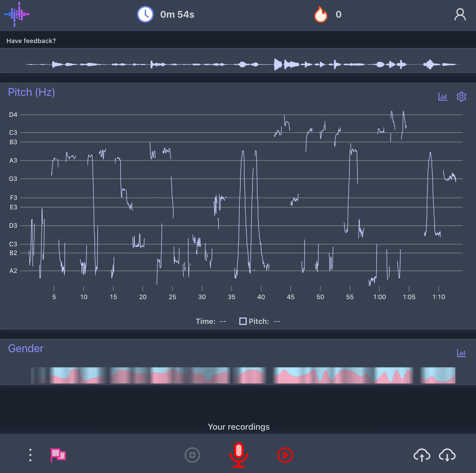
Task: Open Gender chart statistics icon
Action: coord(461,353)
